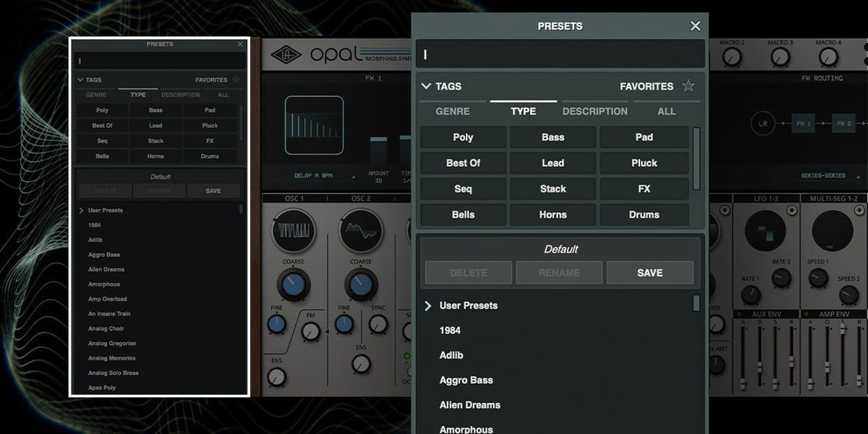Close the enlarged presets panel
The height and width of the screenshot is (434, 868).
[695, 26]
